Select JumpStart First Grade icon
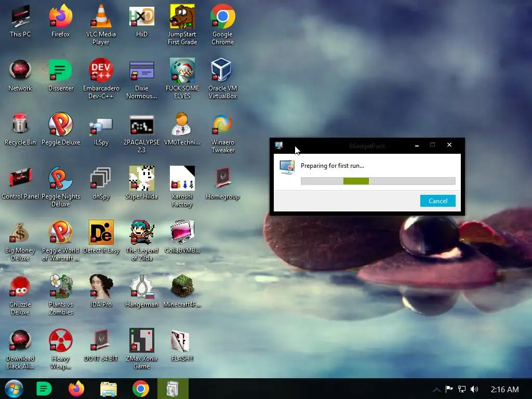The image size is (532, 399). [182, 24]
